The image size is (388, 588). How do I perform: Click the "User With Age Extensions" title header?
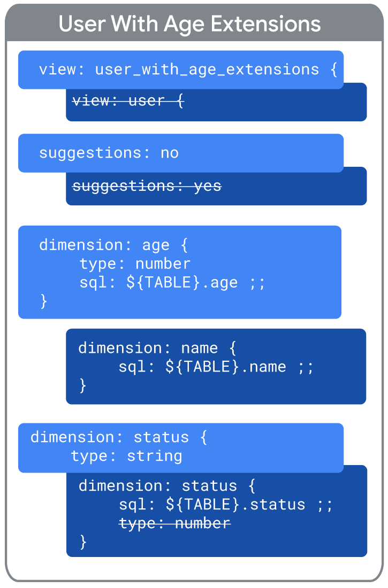point(189,24)
